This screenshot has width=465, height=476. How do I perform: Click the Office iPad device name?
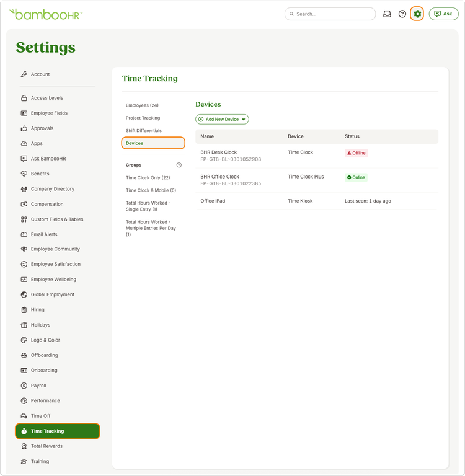point(213,201)
